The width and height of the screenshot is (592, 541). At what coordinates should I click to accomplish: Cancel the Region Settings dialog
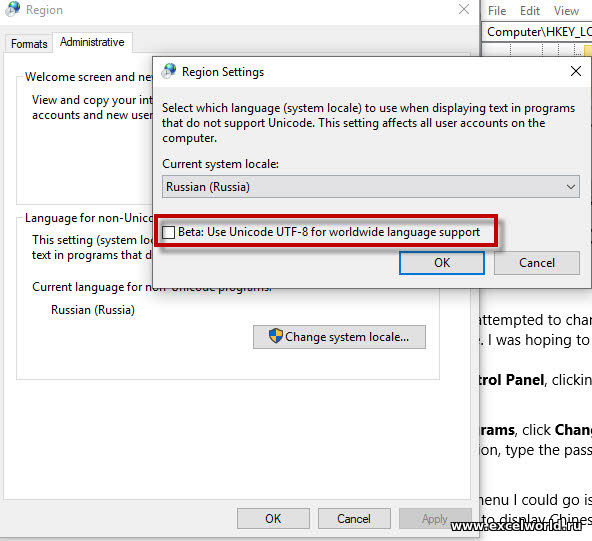[536, 263]
